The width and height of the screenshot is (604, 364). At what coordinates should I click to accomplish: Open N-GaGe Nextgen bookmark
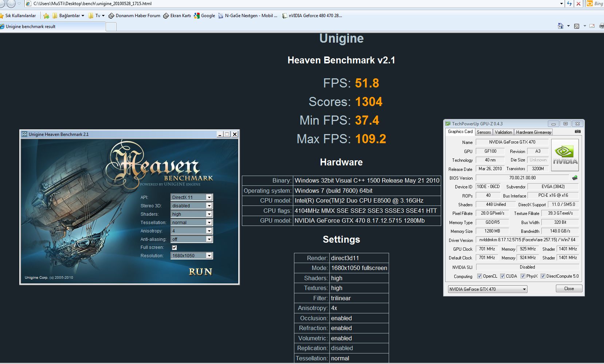[x=248, y=16]
